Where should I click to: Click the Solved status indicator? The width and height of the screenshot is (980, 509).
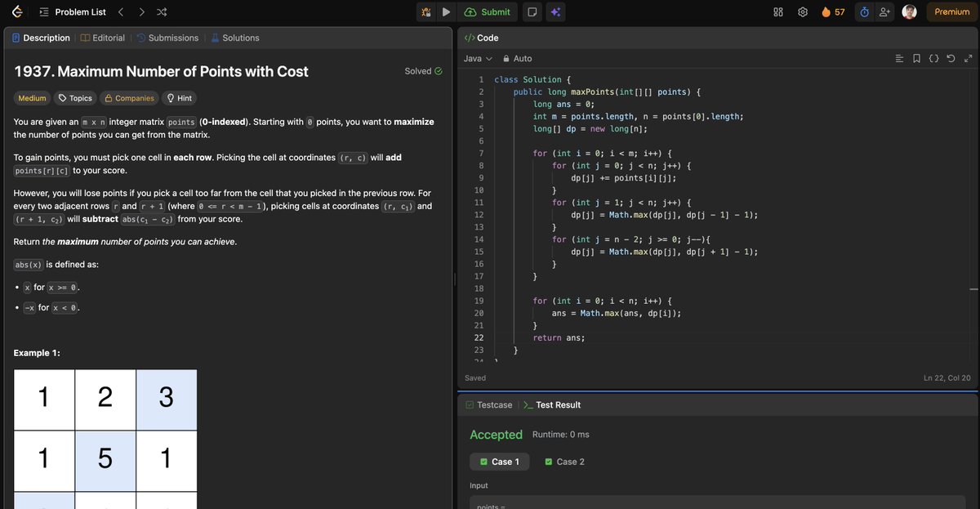(423, 71)
